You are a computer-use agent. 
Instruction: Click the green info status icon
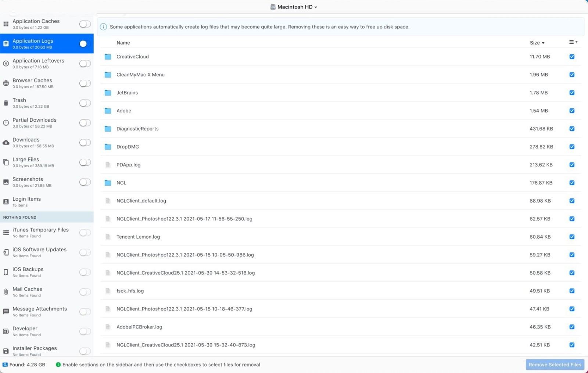(x=58, y=365)
